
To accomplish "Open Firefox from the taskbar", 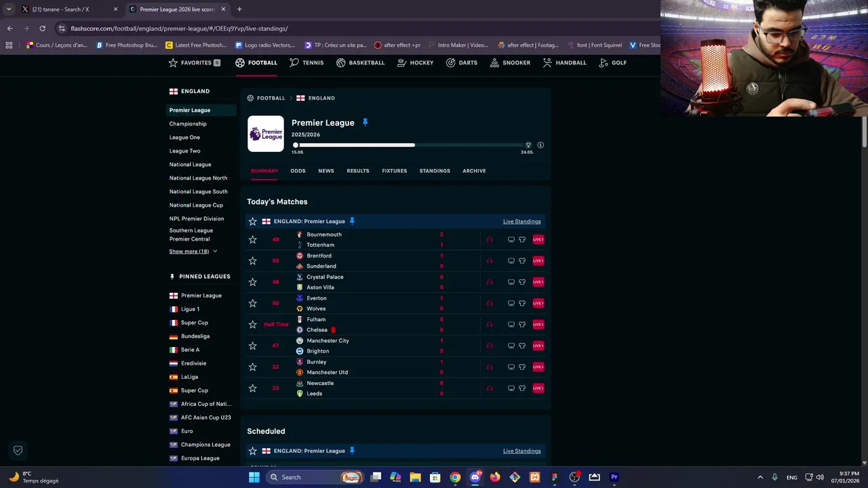I will (x=495, y=477).
